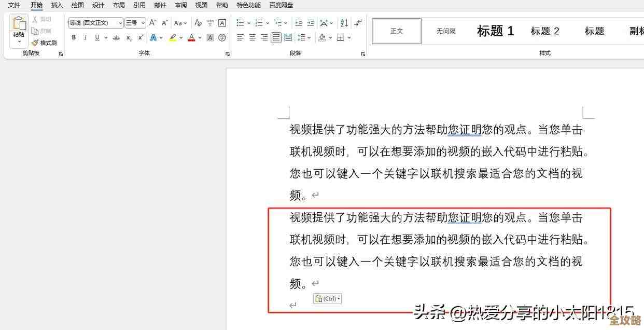
Task: Toggle bold formatting
Action: 73,37
